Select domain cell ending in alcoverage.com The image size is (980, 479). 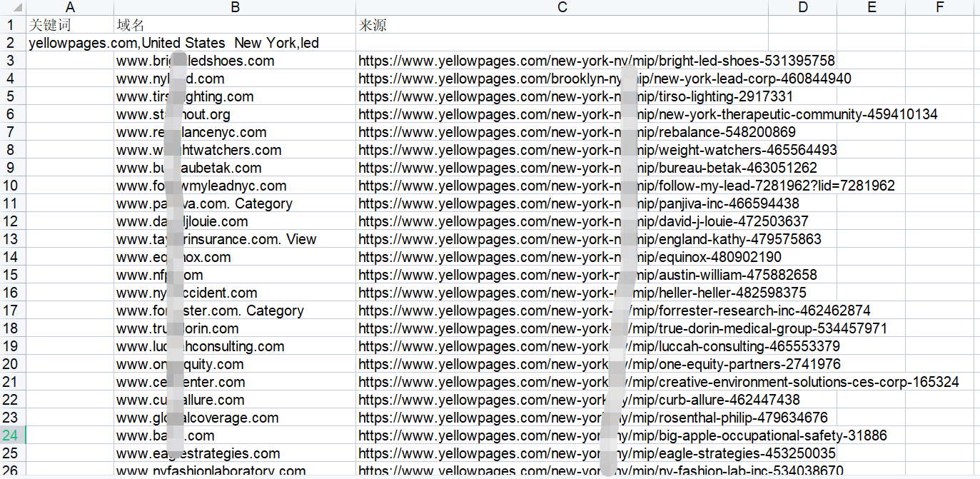pyautogui.click(x=235, y=418)
